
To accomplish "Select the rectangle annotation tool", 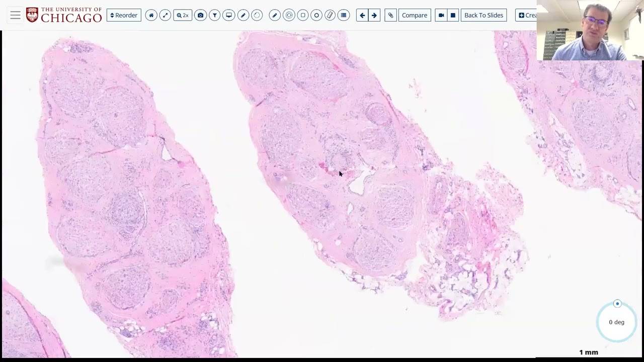I will coord(303,15).
